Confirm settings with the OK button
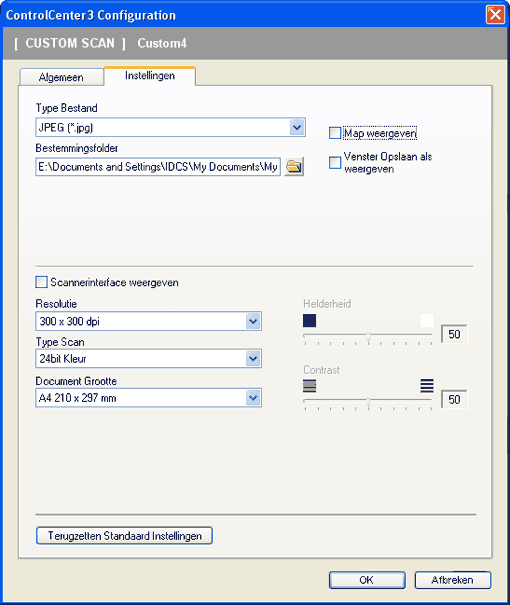 click(367, 580)
